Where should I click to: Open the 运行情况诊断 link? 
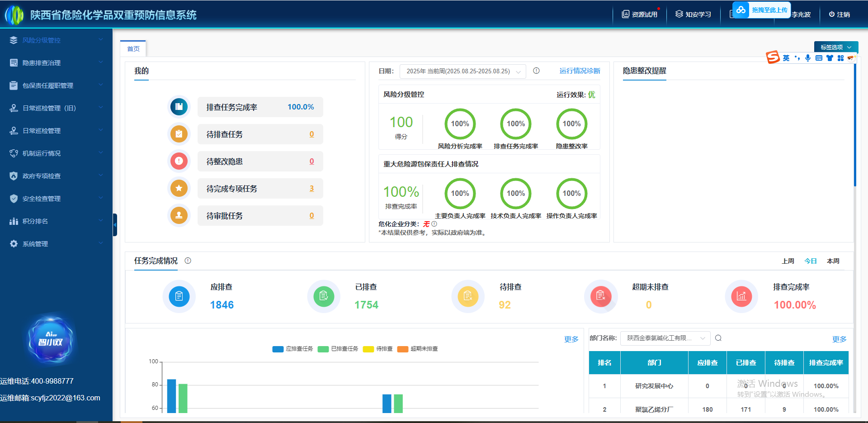pos(580,71)
